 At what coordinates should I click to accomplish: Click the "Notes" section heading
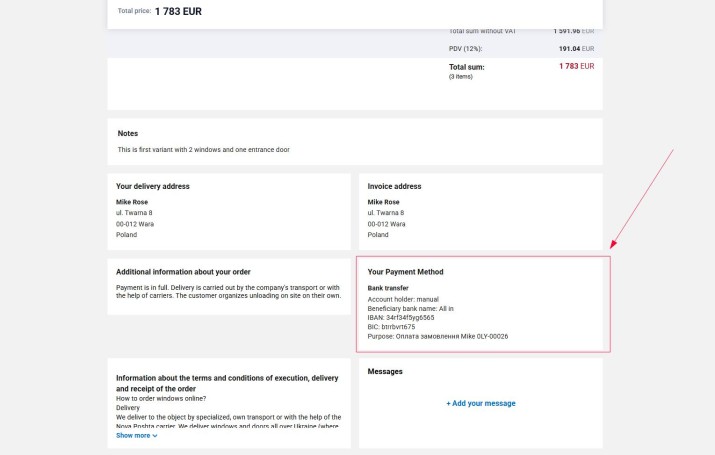click(x=128, y=133)
